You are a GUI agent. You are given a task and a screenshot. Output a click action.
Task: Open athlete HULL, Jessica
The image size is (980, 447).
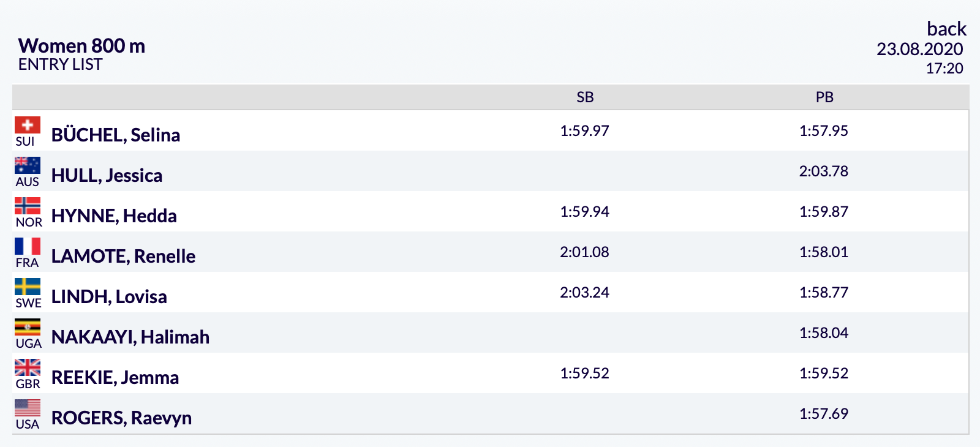[x=107, y=175]
